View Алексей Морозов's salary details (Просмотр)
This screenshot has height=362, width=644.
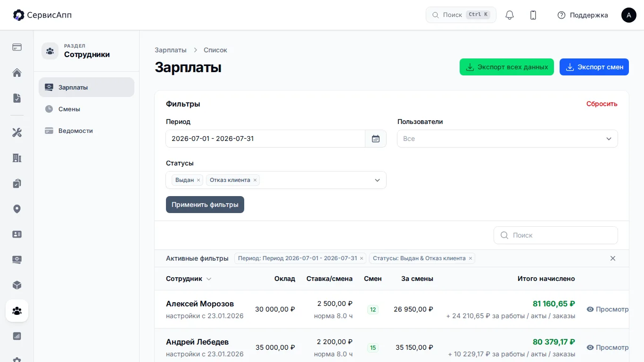coord(608,309)
